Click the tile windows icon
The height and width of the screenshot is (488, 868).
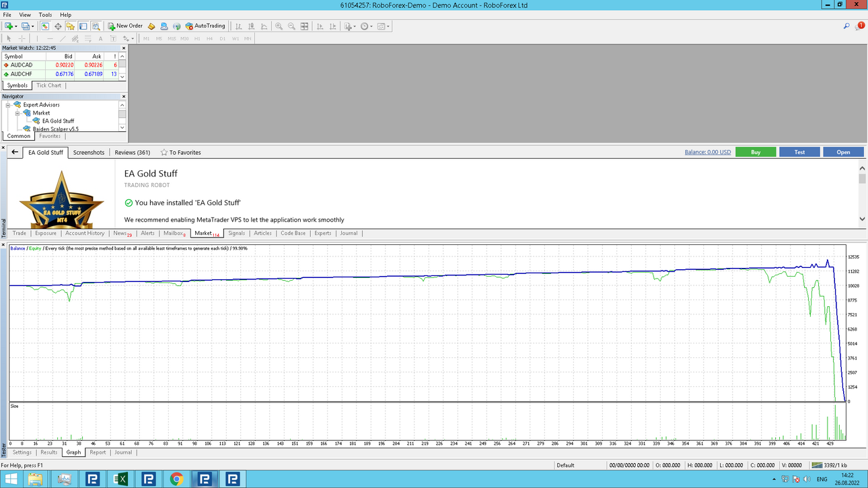[x=304, y=26]
